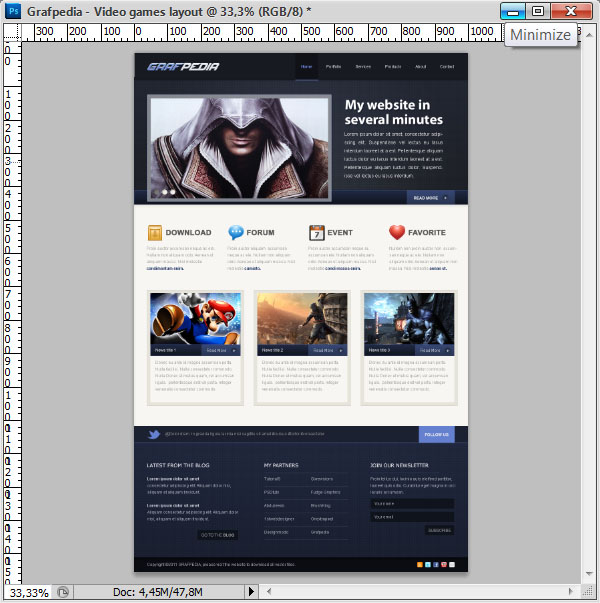Click the red Favorite heart icon

coord(397,232)
